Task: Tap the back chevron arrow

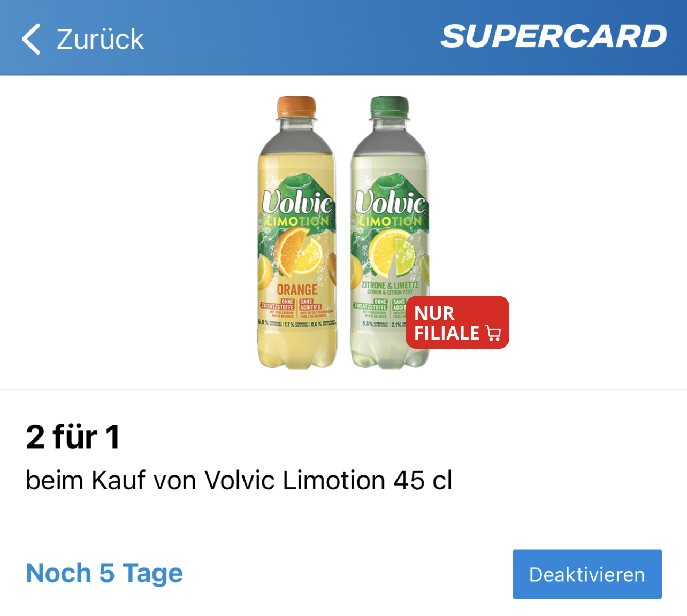Action: point(31,39)
